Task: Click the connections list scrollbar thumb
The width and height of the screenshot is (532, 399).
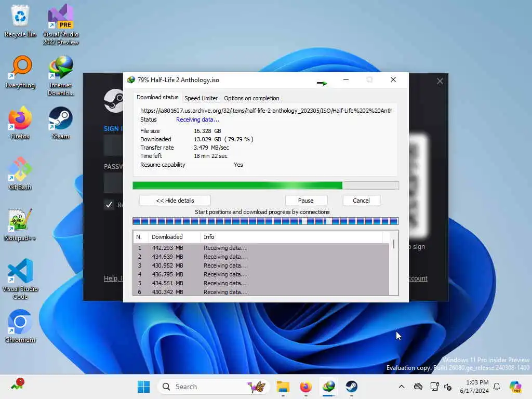Action: (x=394, y=244)
